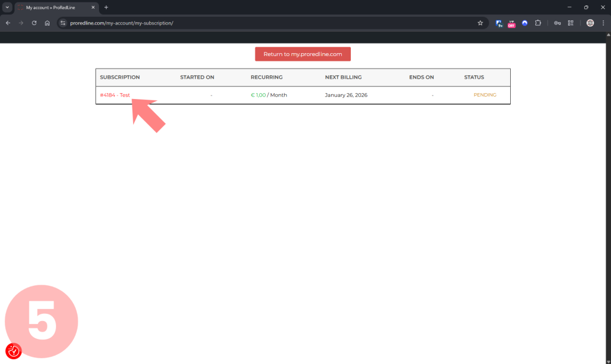Open the Extensions puzzle piece menu
Viewport: 611px width, 364px height.
point(538,23)
